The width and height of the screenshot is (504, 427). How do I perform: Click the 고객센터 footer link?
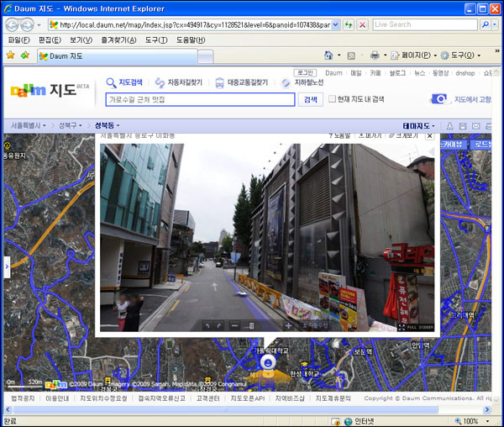[x=208, y=398]
